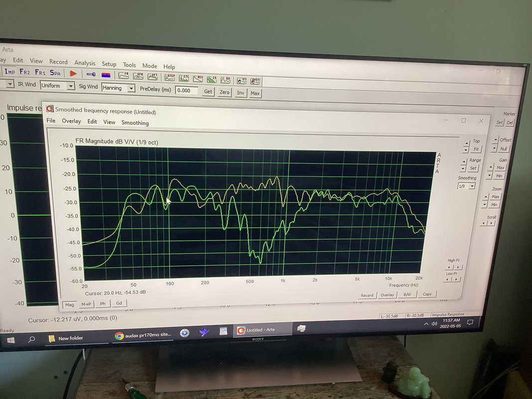Switch to the M+P view button
The width and height of the screenshot is (532, 399).
click(86, 304)
